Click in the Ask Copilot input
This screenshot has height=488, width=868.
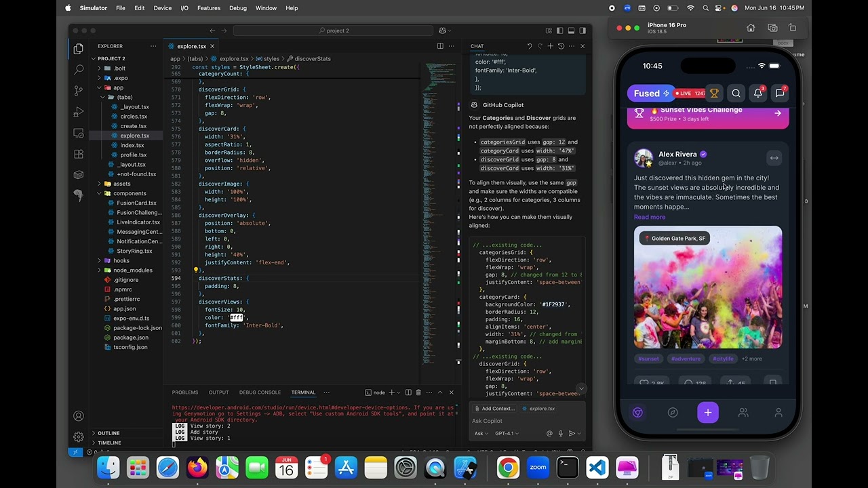pyautogui.click(x=526, y=421)
